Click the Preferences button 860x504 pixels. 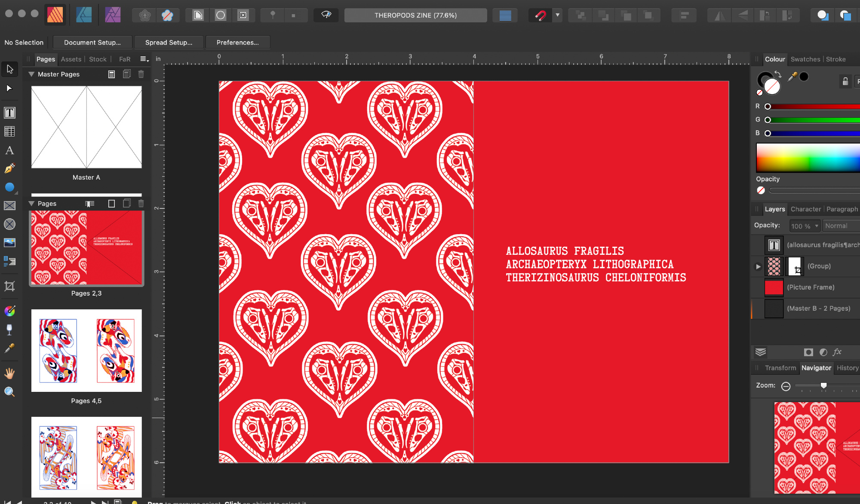(x=237, y=43)
